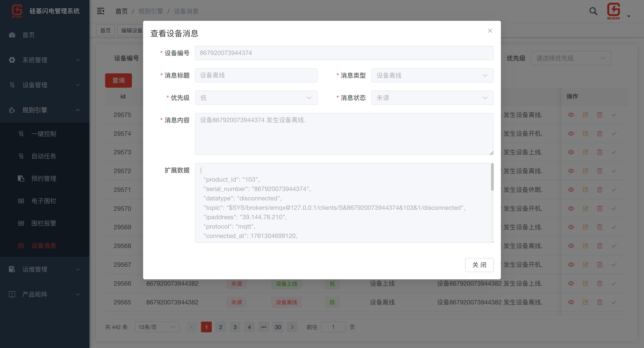
Task: Mark message 29572 read via check icon
Action: (x=614, y=171)
